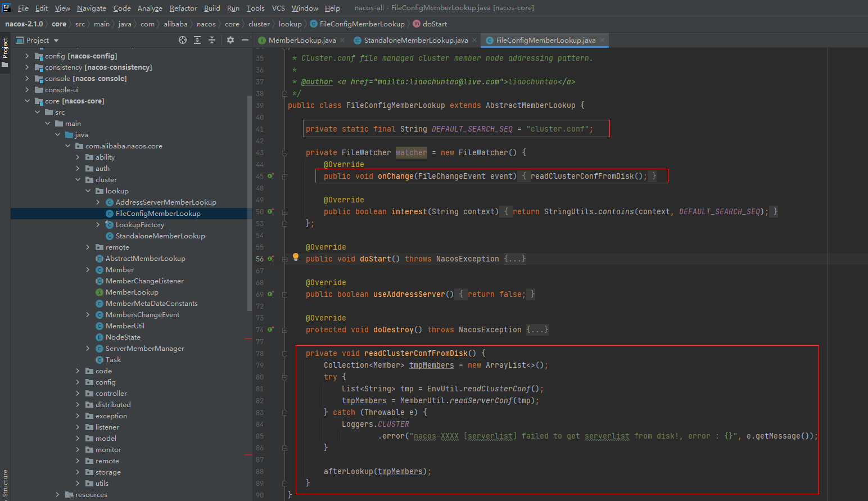Select LookupFactory in project tree
The width and height of the screenshot is (868, 501).
tap(140, 224)
